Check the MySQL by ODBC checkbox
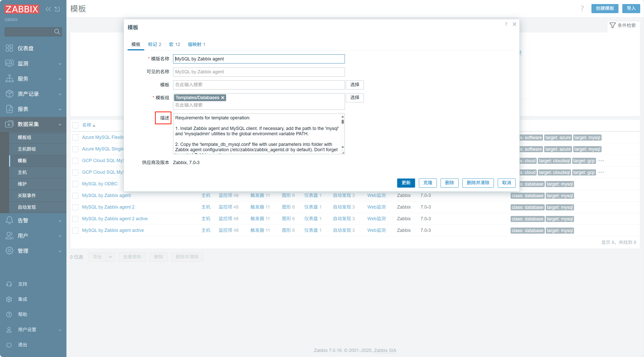Image resolution: width=644 pixels, height=357 pixels. click(x=75, y=184)
